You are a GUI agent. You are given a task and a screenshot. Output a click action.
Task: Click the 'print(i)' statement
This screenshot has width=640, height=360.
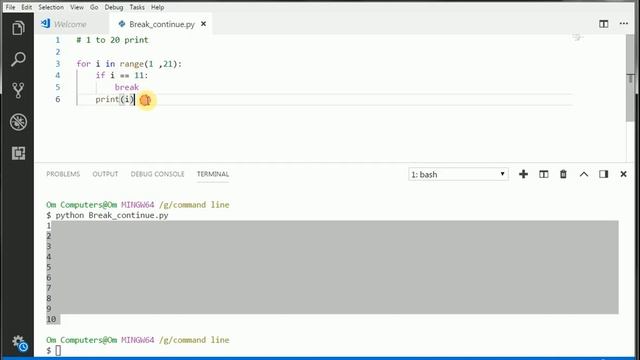pos(115,99)
